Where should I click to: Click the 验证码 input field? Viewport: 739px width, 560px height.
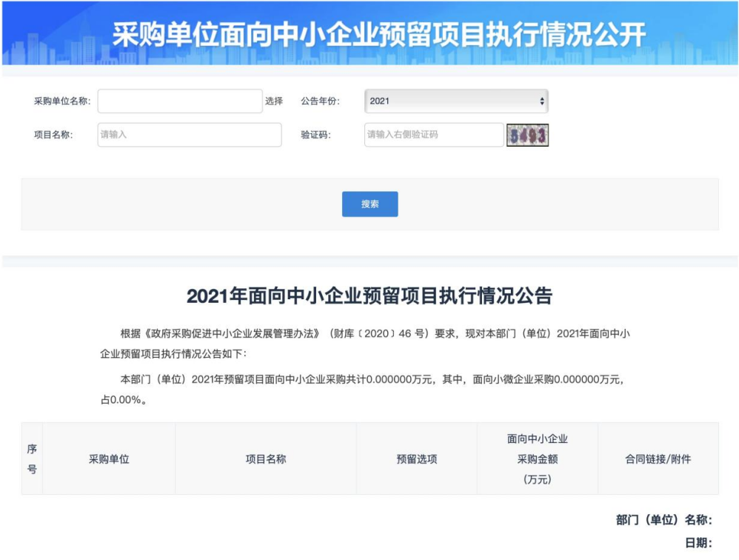tap(434, 135)
